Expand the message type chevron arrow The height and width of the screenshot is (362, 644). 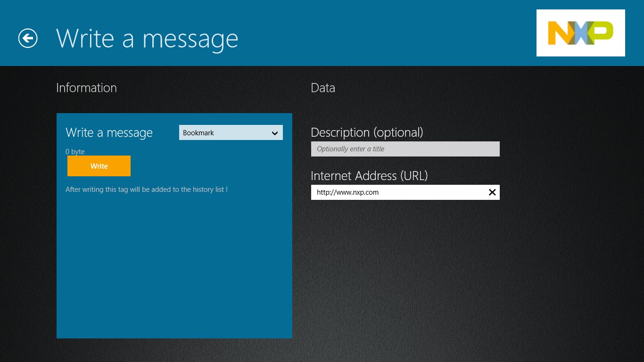coord(274,133)
